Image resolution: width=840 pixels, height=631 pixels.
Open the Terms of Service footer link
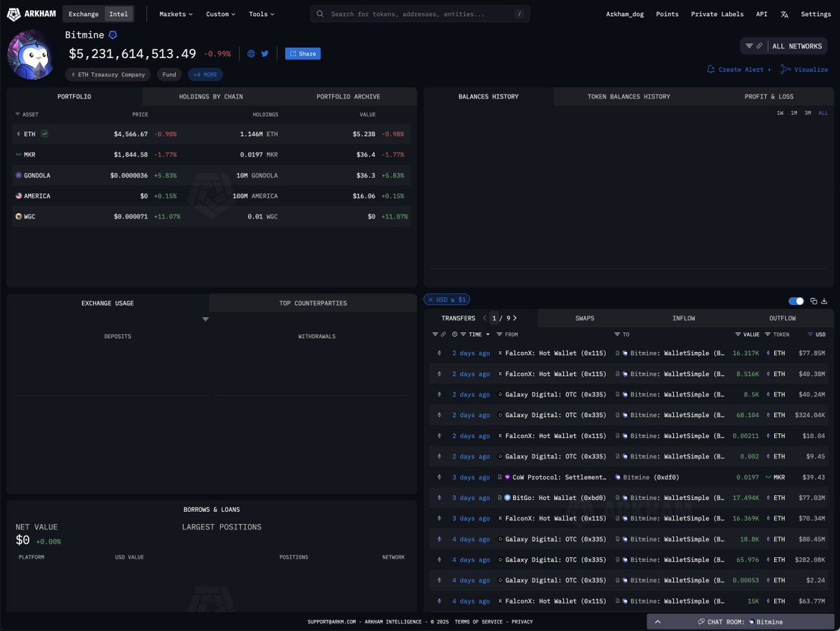coord(478,622)
